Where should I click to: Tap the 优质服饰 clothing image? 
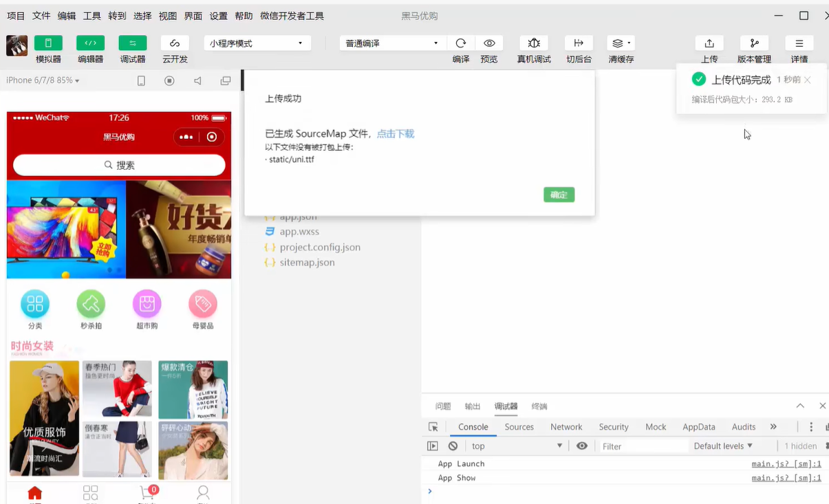tap(44, 418)
